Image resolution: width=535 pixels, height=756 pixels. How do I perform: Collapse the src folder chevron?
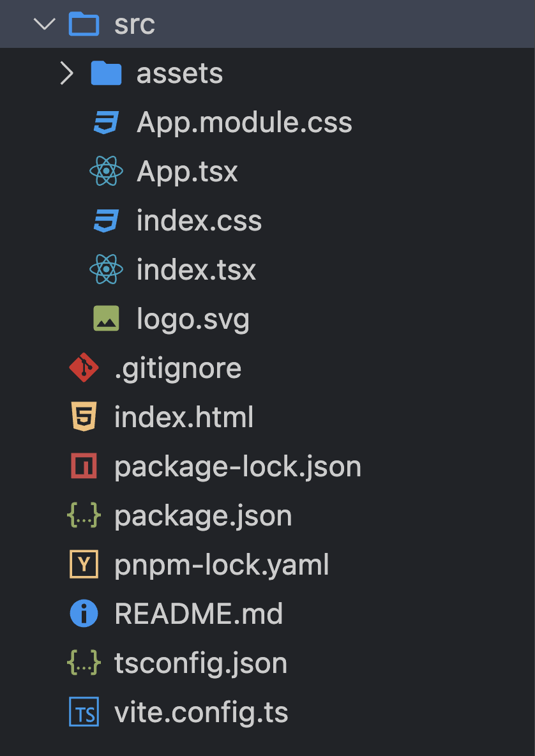[x=44, y=24]
